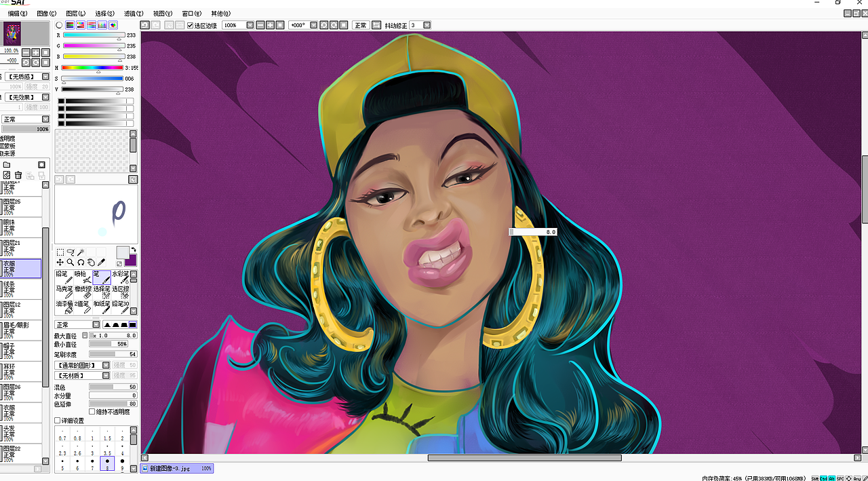Toggle the color wheel panel button
The image size is (868, 481).
point(59,25)
